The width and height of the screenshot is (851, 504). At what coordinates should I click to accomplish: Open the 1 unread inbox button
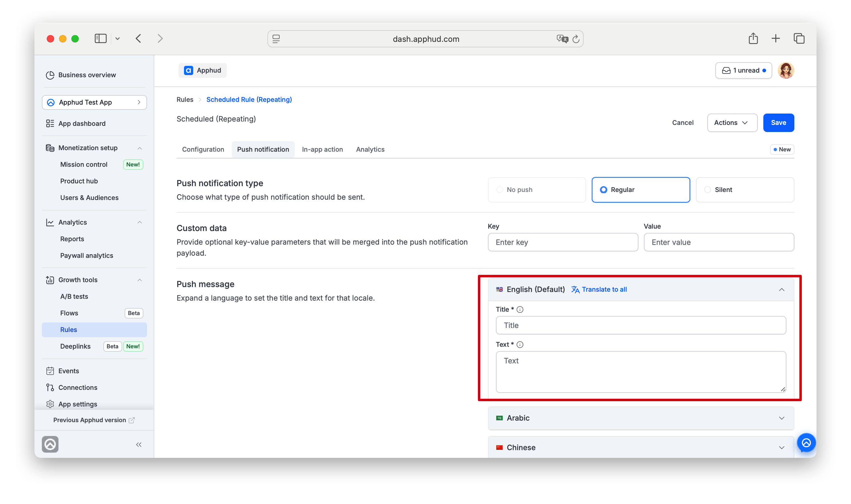[x=743, y=71]
